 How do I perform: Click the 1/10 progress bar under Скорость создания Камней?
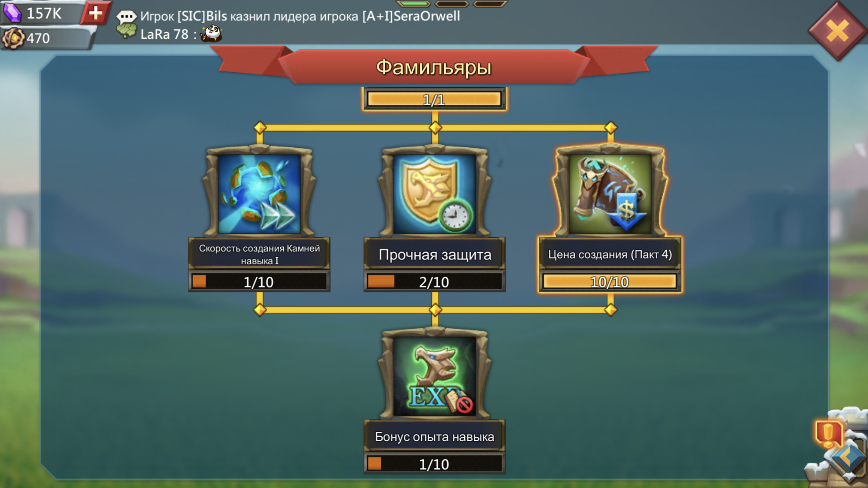tap(259, 281)
